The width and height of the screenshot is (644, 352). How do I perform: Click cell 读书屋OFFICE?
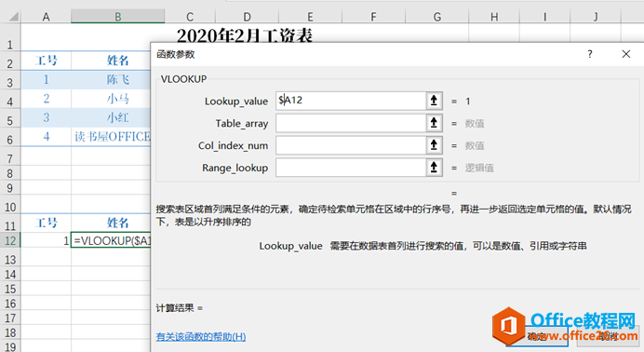tap(111, 137)
